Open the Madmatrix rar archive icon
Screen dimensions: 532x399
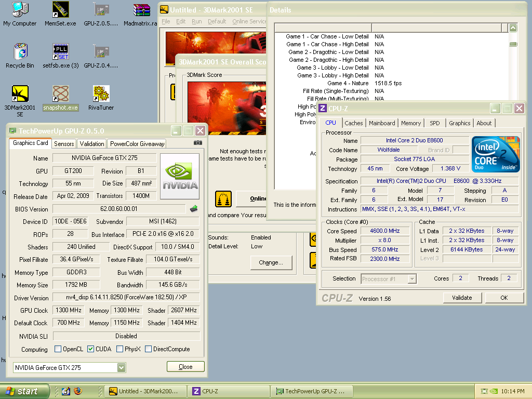click(x=141, y=10)
